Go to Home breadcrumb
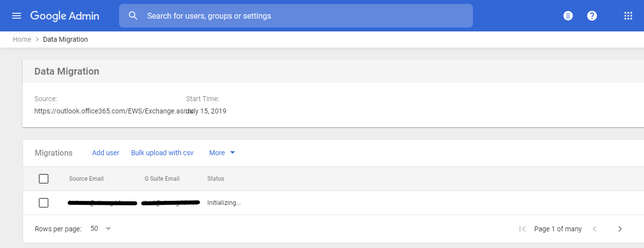The width and height of the screenshot is (644, 248). pos(22,39)
